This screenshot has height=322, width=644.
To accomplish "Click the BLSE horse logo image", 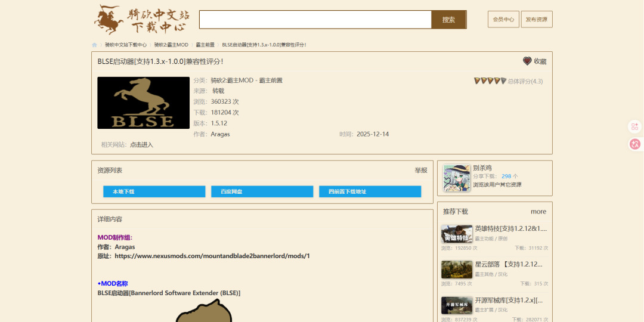I will (143, 103).
